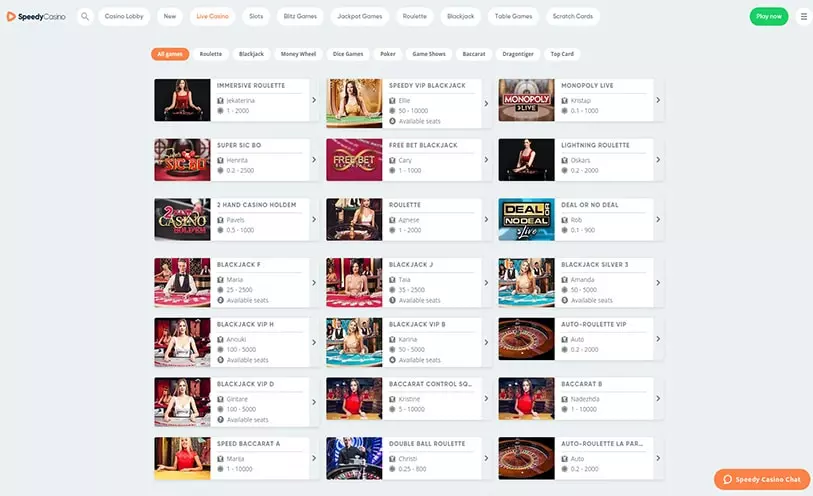Open 2 Hand Casino Holdem thumbnail

coord(182,219)
